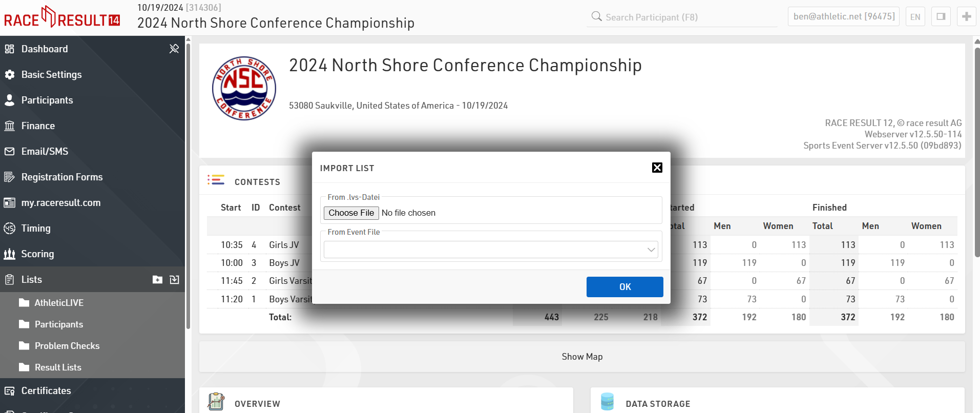Close the Import List dialog

click(657, 168)
